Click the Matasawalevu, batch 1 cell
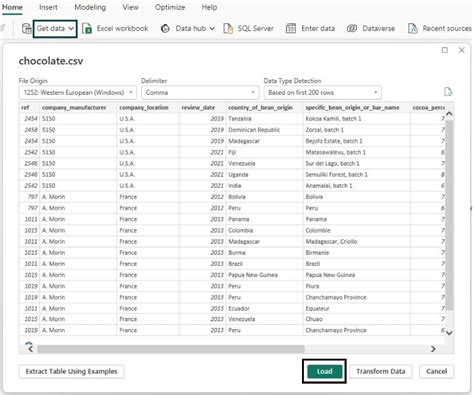 357,152
